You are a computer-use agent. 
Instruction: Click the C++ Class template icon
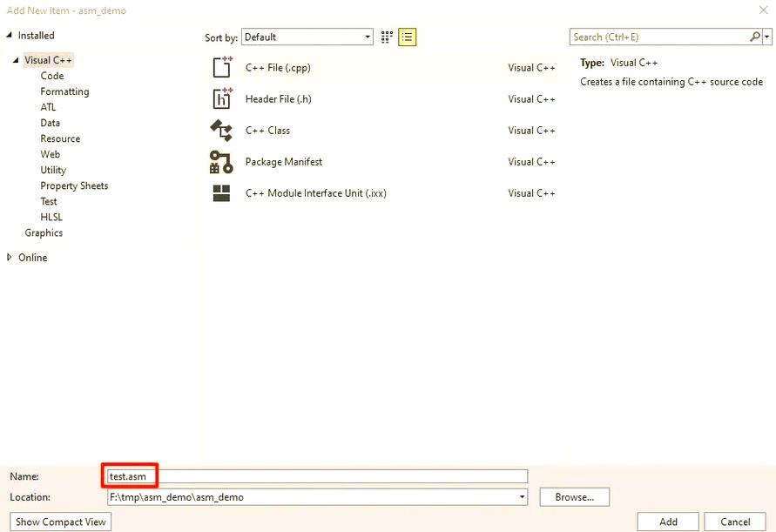click(222, 130)
